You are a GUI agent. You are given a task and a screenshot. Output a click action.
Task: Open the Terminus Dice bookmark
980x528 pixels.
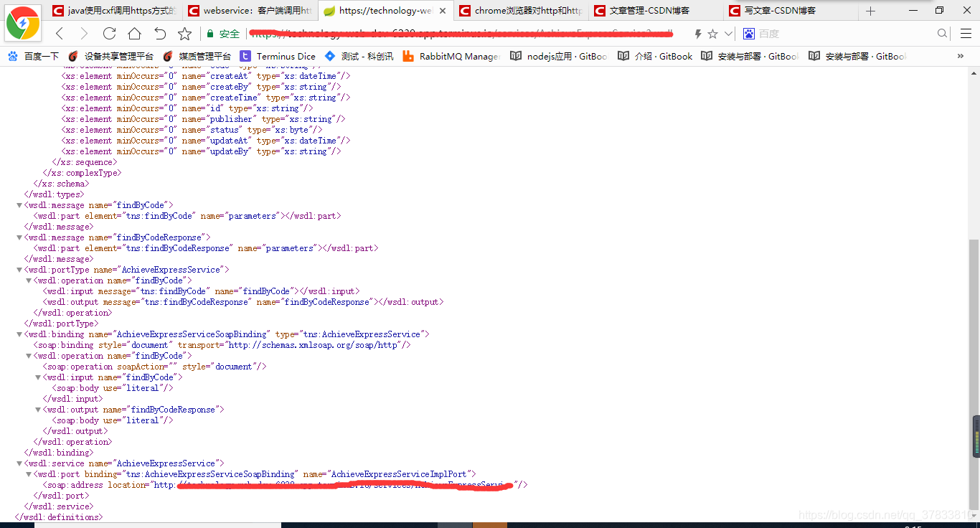click(x=278, y=56)
